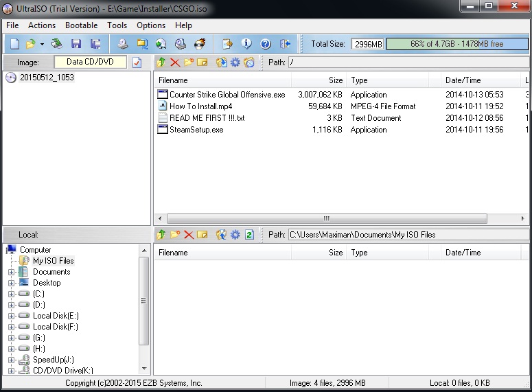Click the Help question mark icon
532x392 pixels.
(x=266, y=44)
